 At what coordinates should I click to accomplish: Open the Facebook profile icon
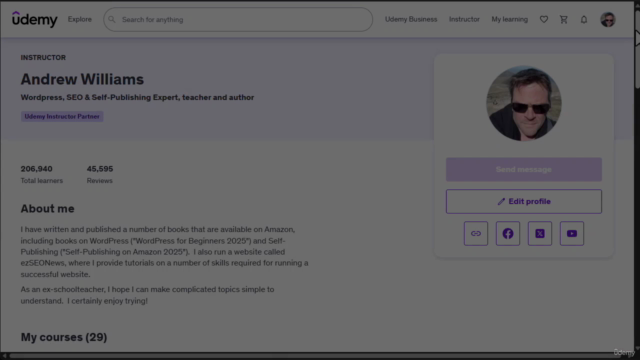(x=508, y=233)
